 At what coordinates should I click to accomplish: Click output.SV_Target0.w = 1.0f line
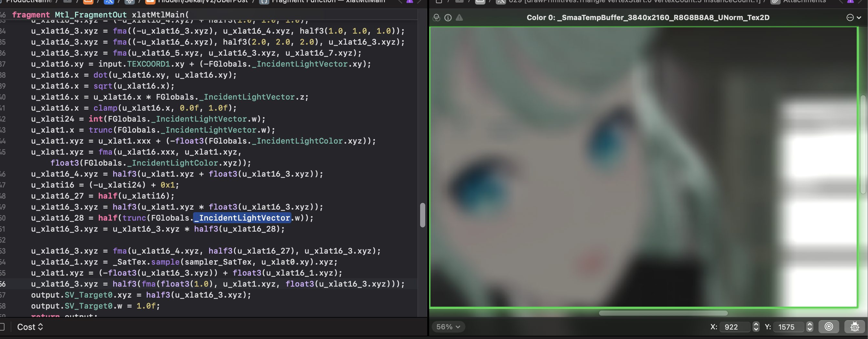point(95,306)
